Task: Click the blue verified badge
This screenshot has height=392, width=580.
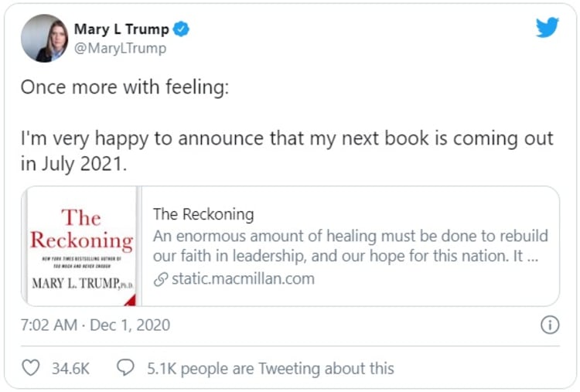Action: pos(182,29)
